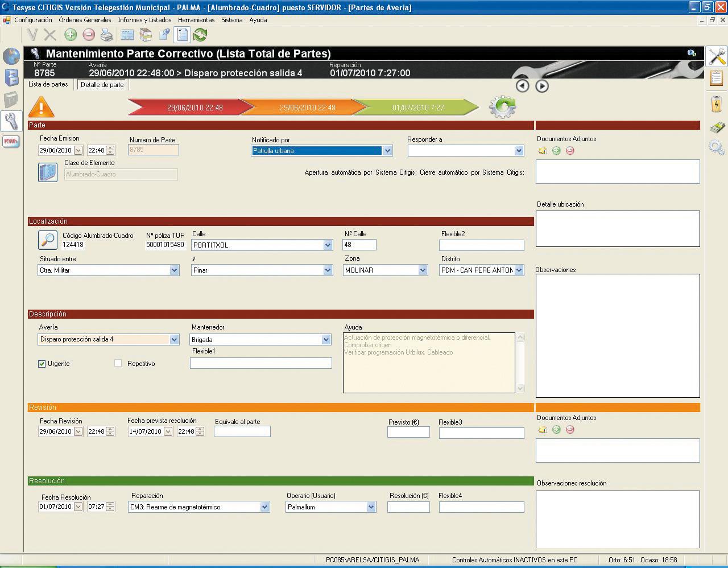Open the Herramientas menu
The height and width of the screenshot is (568, 728).
(196, 20)
